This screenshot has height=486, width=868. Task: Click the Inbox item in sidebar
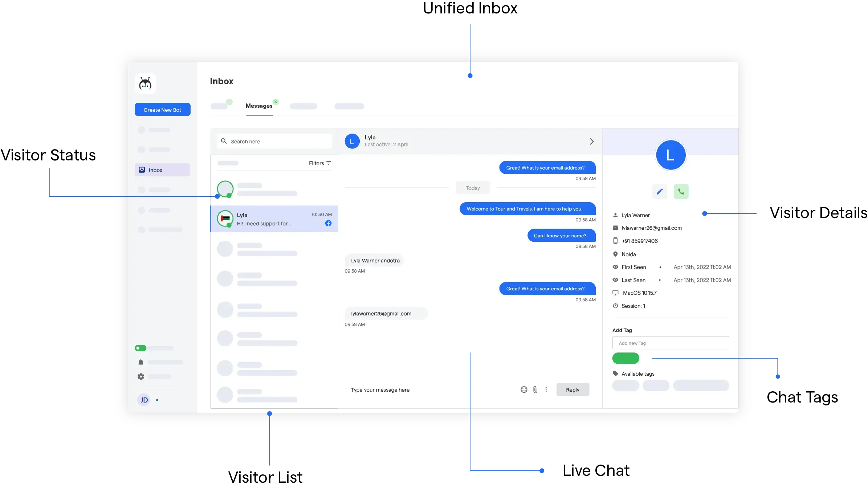[162, 170]
